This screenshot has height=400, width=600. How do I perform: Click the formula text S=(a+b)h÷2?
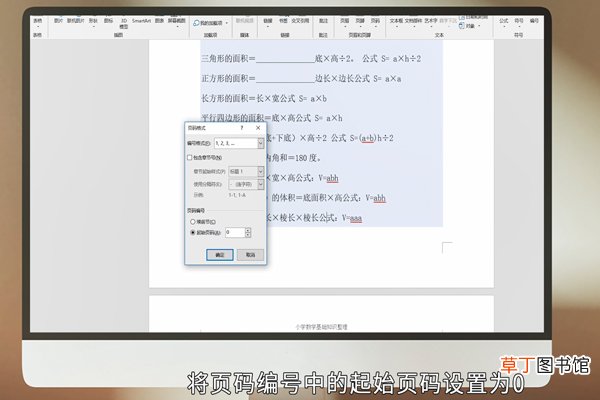(372, 138)
